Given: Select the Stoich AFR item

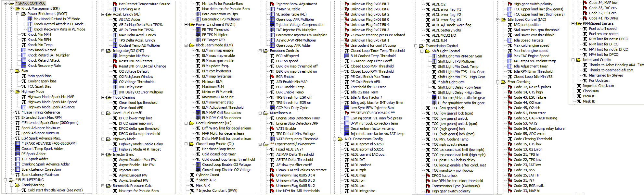Looking at the screenshot, I should click(207, 180).
